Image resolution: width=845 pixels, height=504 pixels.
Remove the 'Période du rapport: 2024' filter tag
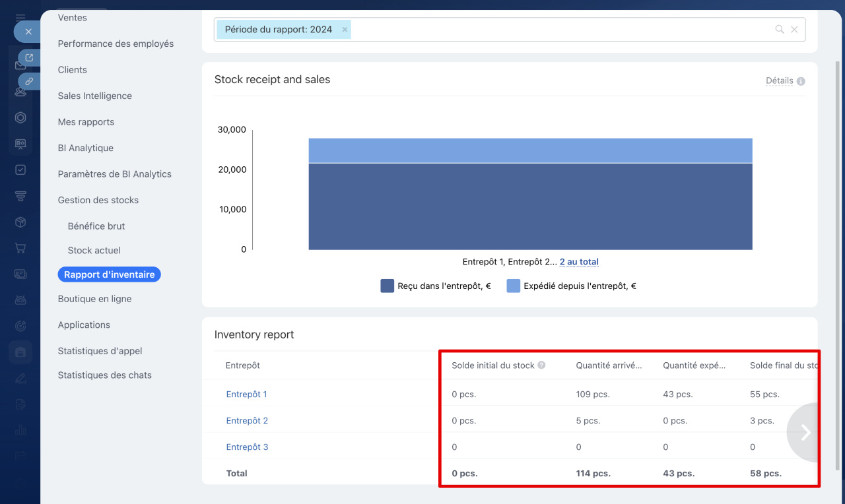pos(345,30)
